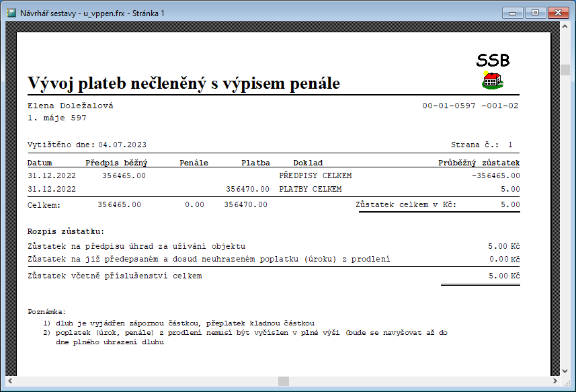Click the 'Rozpis zůstatku:' section heading

coord(66,232)
